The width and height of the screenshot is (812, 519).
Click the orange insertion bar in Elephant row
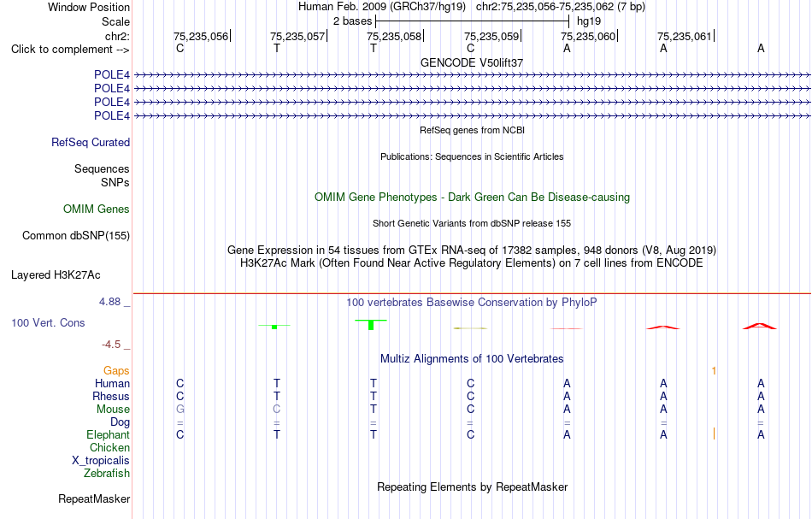[x=714, y=433]
